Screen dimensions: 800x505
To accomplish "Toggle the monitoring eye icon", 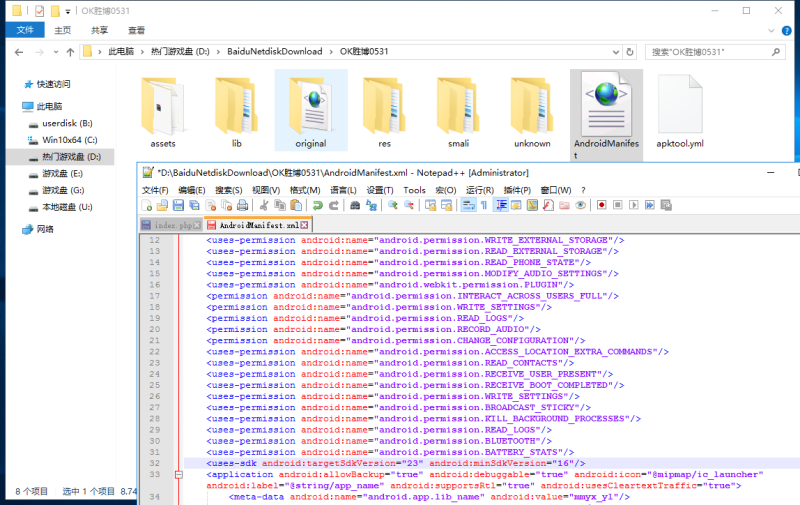I will pos(581,205).
